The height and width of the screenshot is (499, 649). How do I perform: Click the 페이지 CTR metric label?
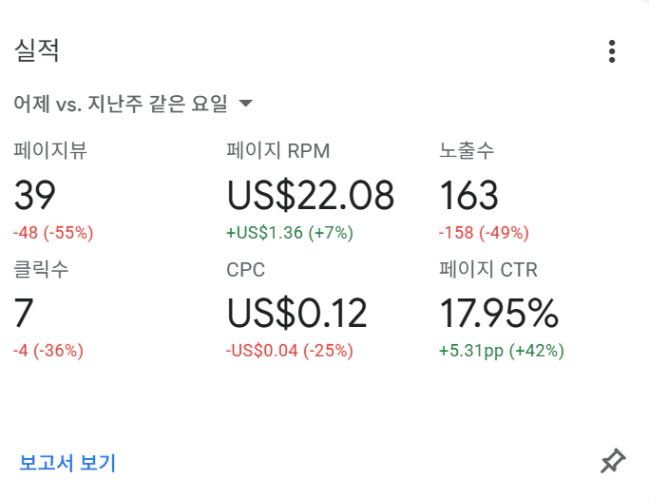tap(489, 270)
